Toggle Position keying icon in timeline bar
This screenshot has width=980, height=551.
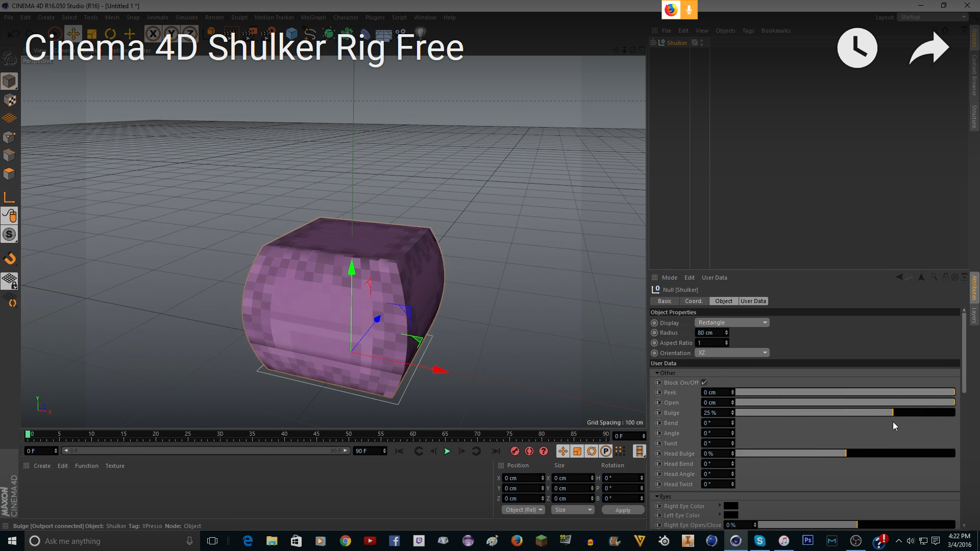(562, 451)
